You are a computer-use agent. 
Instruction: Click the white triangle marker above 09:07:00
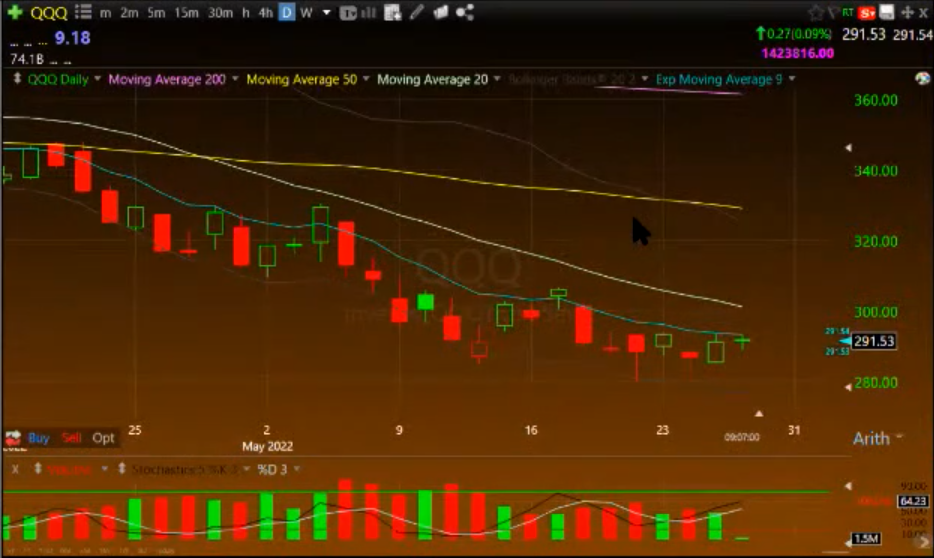[759, 413]
